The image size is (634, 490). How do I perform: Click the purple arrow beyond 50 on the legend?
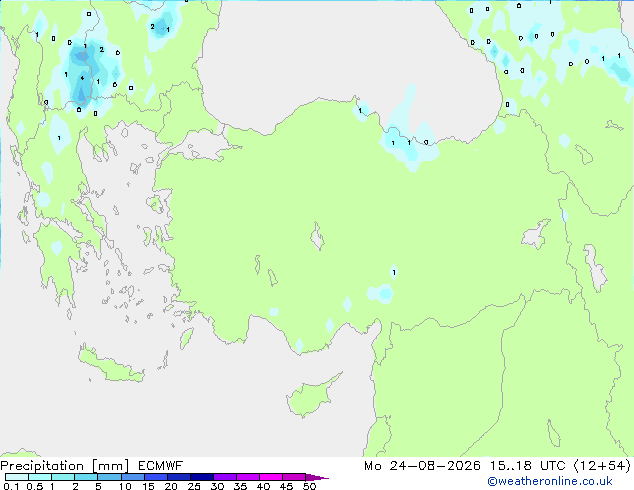coord(317,477)
